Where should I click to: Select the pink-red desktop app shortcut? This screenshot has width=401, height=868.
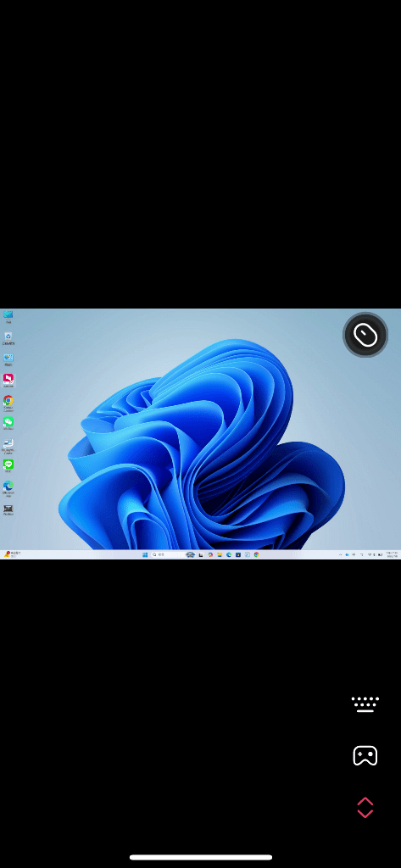[8, 381]
